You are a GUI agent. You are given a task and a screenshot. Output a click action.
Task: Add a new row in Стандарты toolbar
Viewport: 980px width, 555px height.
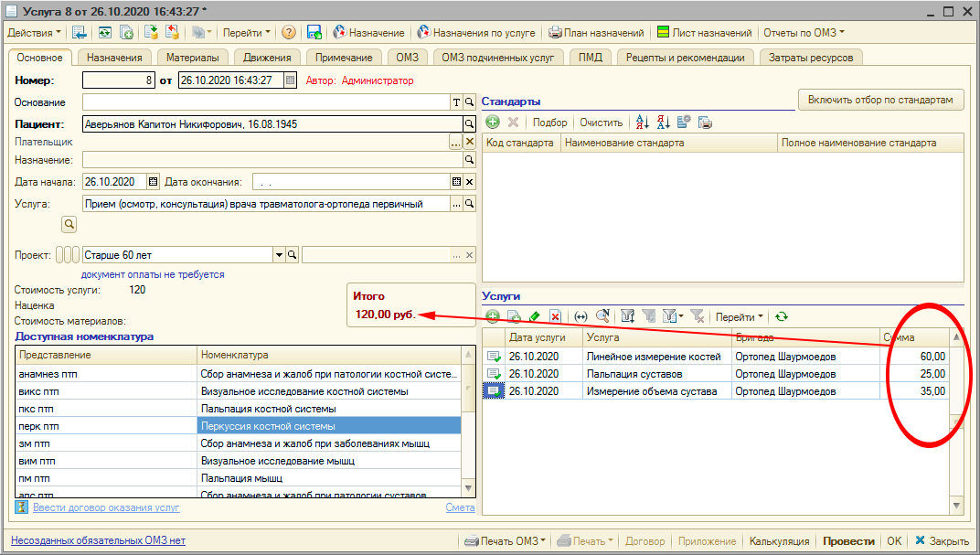493,123
